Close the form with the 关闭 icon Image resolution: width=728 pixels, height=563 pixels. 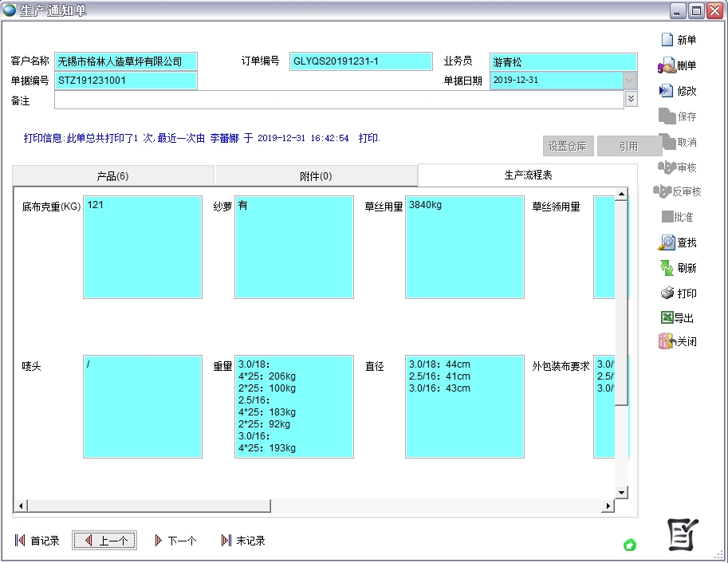coord(667,341)
